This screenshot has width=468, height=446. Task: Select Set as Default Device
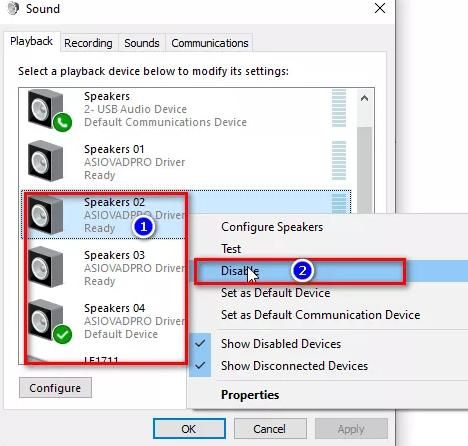(276, 293)
